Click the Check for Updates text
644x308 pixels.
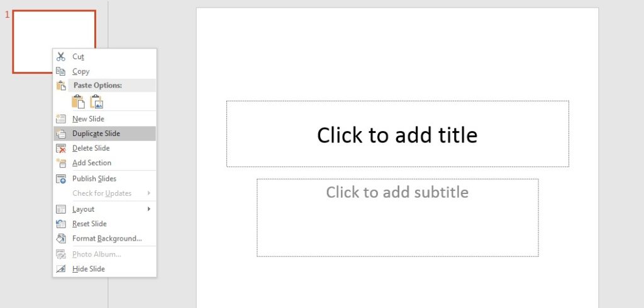(x=102, y=193)
